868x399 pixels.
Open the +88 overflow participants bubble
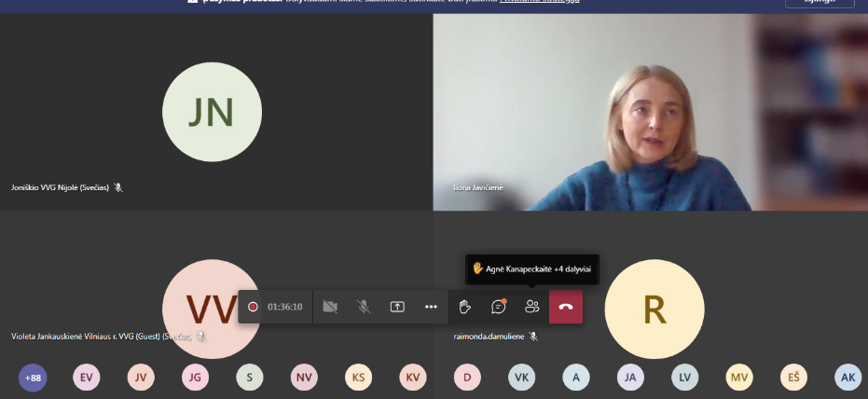coord(33,378)
